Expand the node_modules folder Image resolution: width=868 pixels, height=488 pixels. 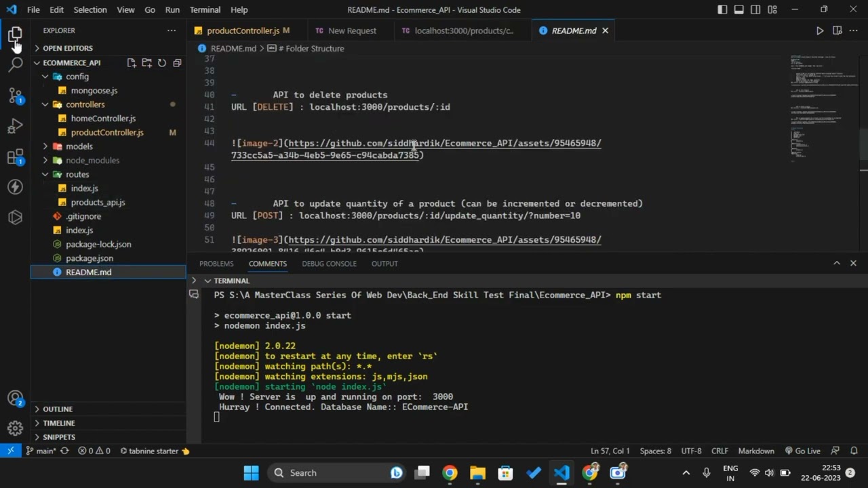(x=45, y=161)
